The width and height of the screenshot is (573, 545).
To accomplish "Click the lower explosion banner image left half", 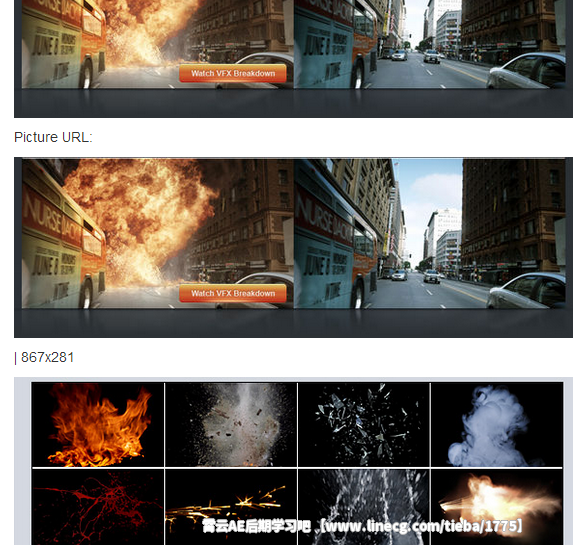I will point(158,234).
